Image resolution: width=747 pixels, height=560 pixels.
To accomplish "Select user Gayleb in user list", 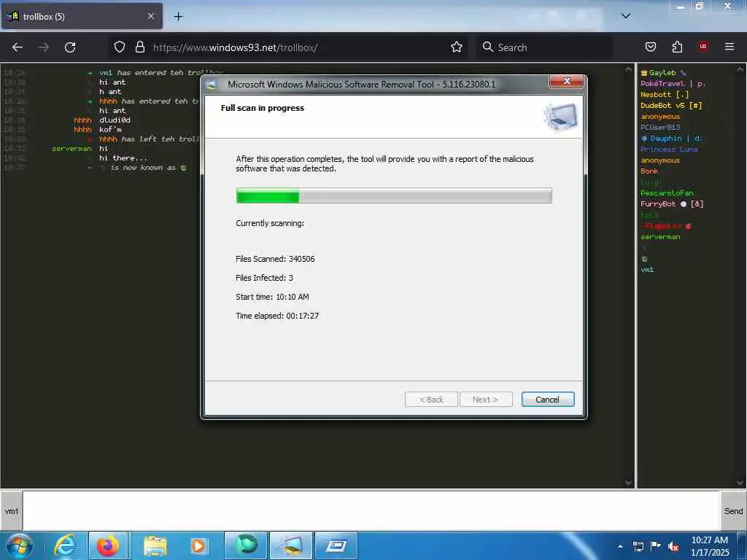I will pos(662,73).
